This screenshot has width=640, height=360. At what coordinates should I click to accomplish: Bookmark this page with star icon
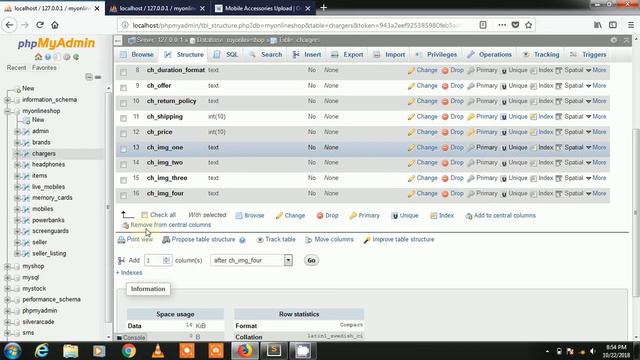tap(529, 25)
